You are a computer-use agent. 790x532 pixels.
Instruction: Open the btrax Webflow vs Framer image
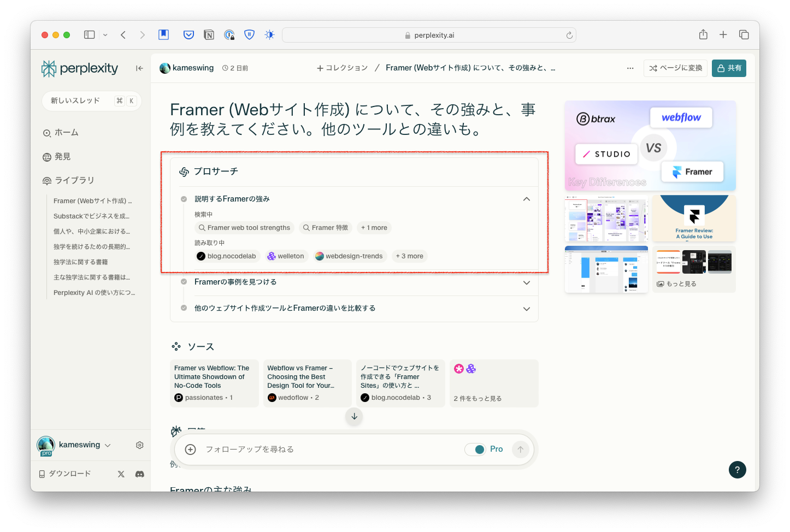click(x=650, y=146)
